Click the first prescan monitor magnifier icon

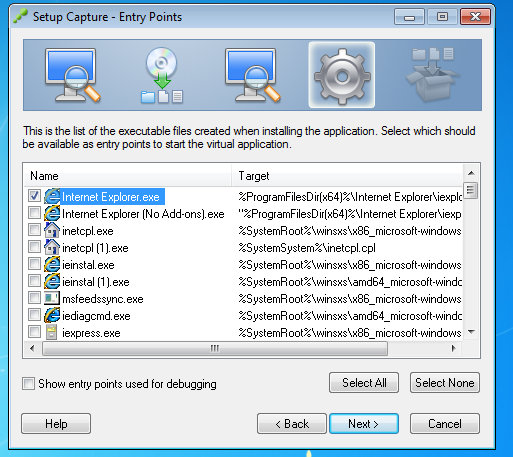pos(72,75)
